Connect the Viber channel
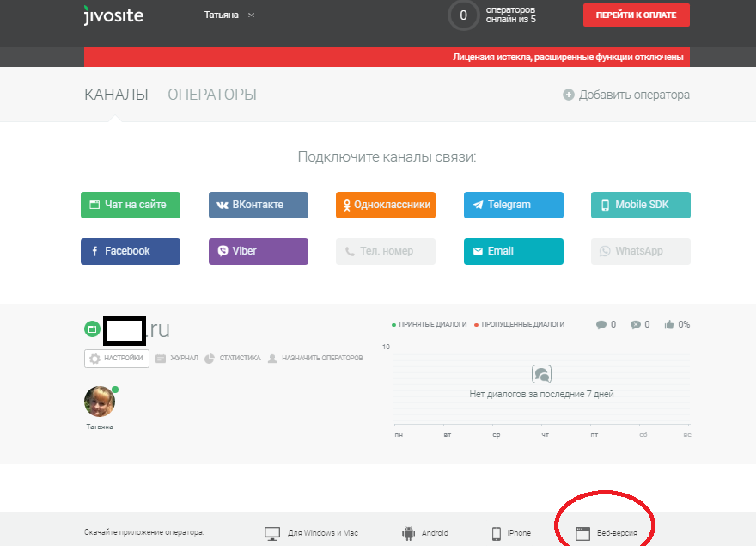 (258, 251)
